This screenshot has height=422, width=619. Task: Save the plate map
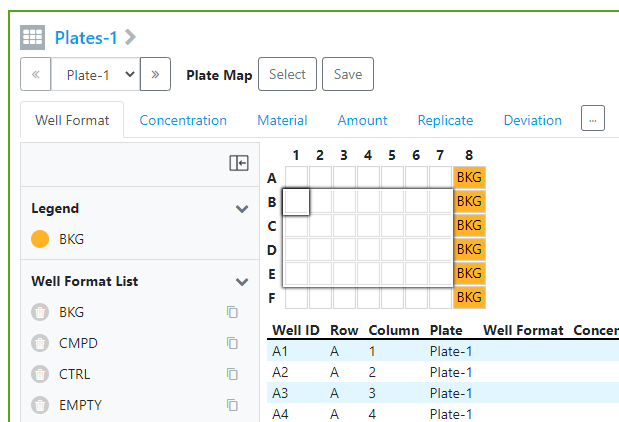tap(348, 74)
